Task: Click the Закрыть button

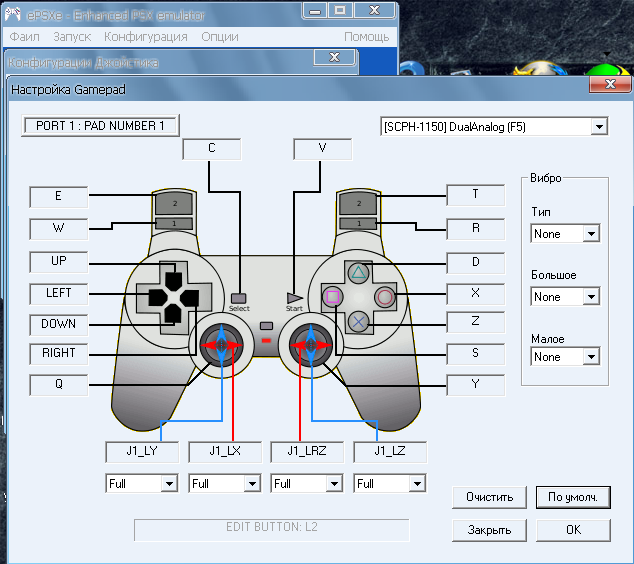Action: click(489, 530)
